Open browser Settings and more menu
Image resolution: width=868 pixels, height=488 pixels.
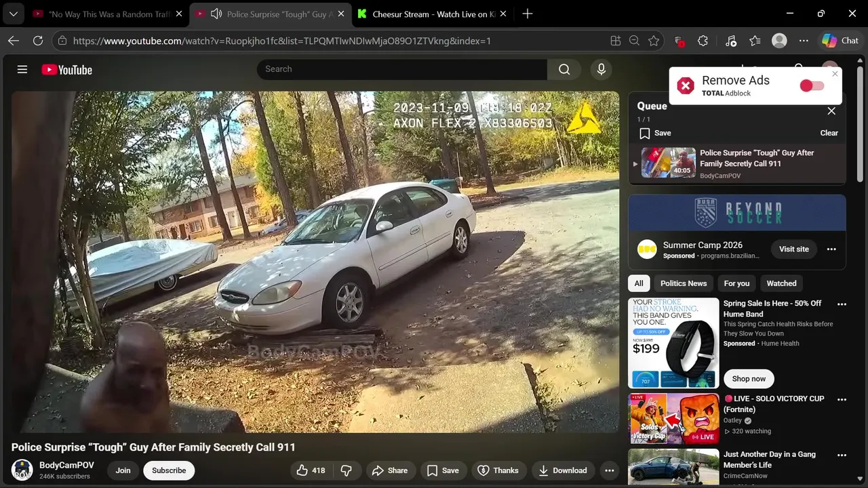point(804,41)
